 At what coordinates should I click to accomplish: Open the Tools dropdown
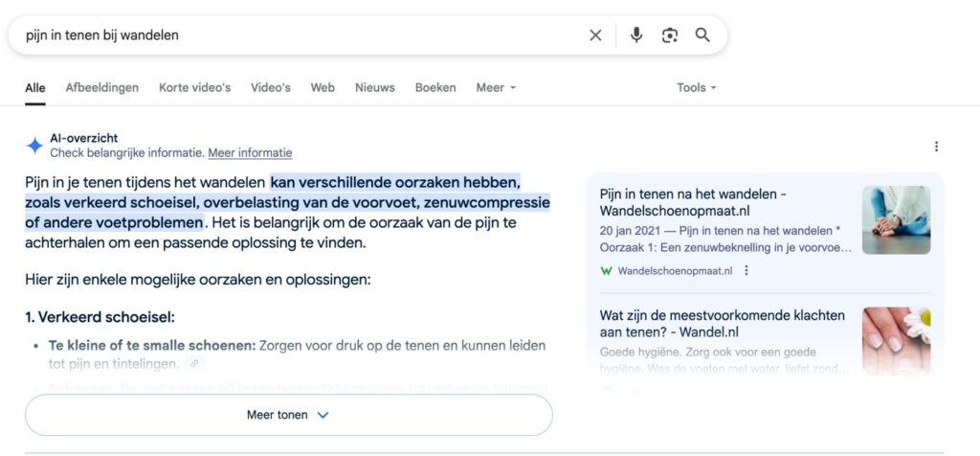[x=697, y=87]
